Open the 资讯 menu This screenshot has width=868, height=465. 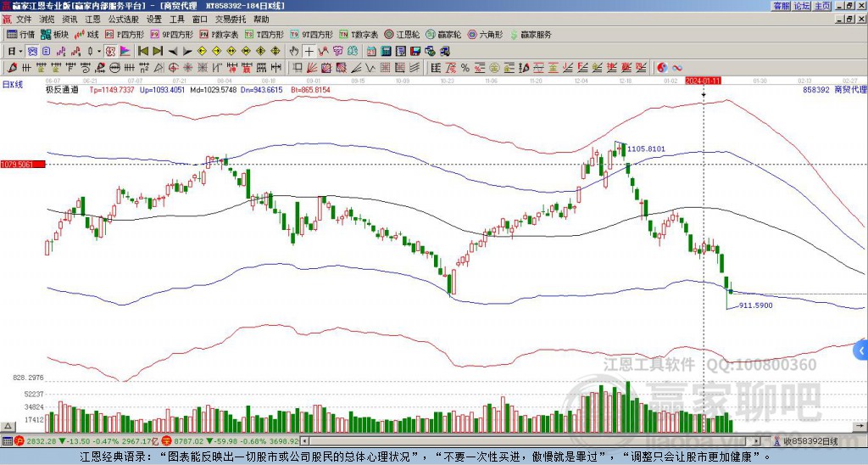click(x=70, y=20)
